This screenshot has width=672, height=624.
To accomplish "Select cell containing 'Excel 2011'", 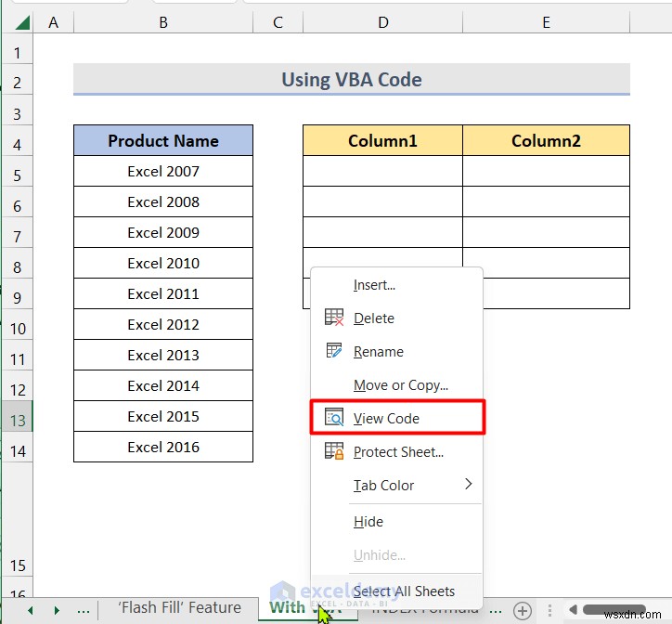I will pyautogui.click(x=163, y=293).
